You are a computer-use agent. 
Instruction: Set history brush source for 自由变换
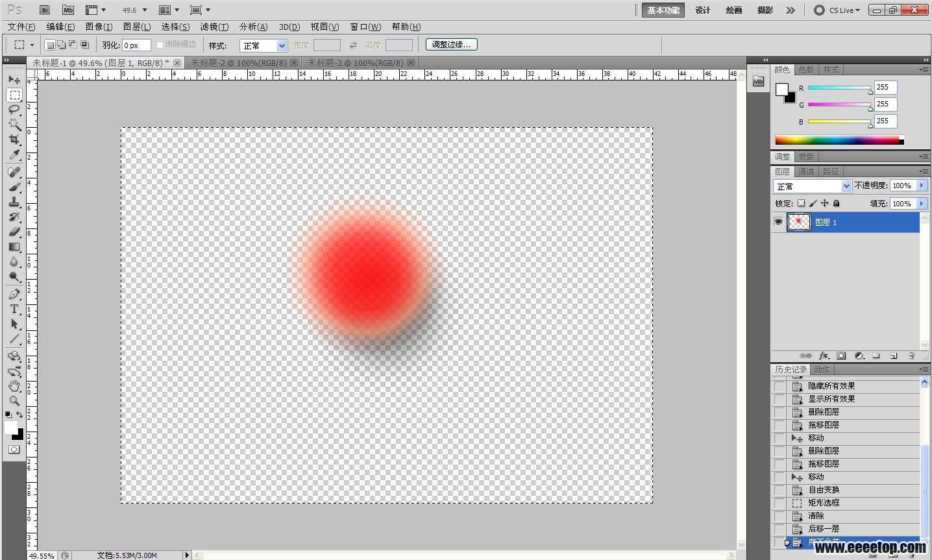point(779,490)
